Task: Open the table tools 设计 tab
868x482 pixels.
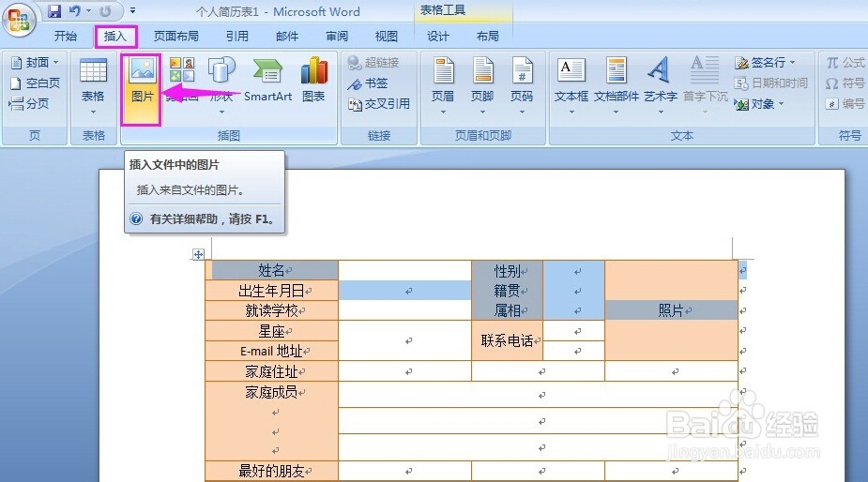Action: 438,36
